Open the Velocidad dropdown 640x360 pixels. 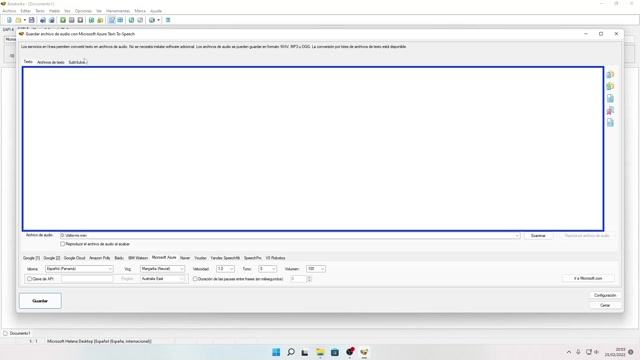coord(225,269)
